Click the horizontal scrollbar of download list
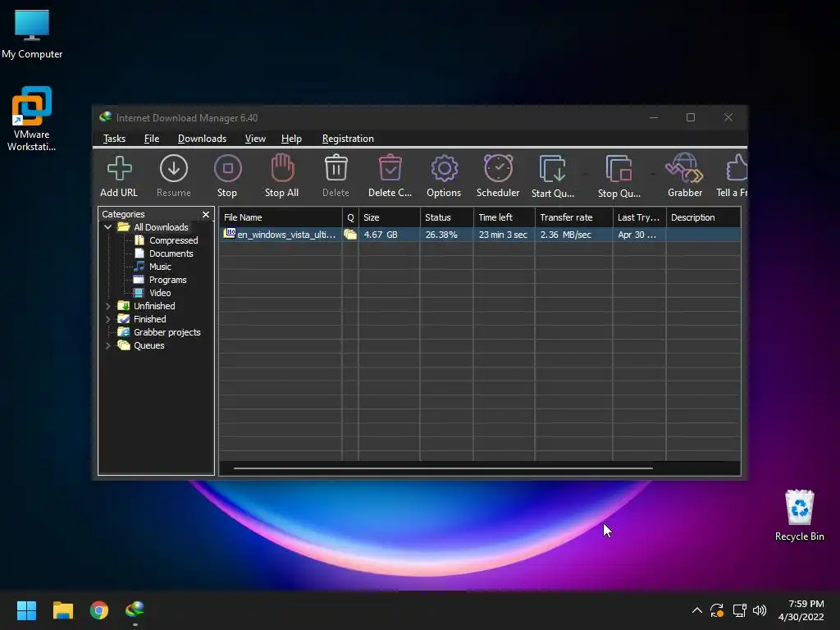Viewport: 840px width, 630px height. [x=443, y=468]
